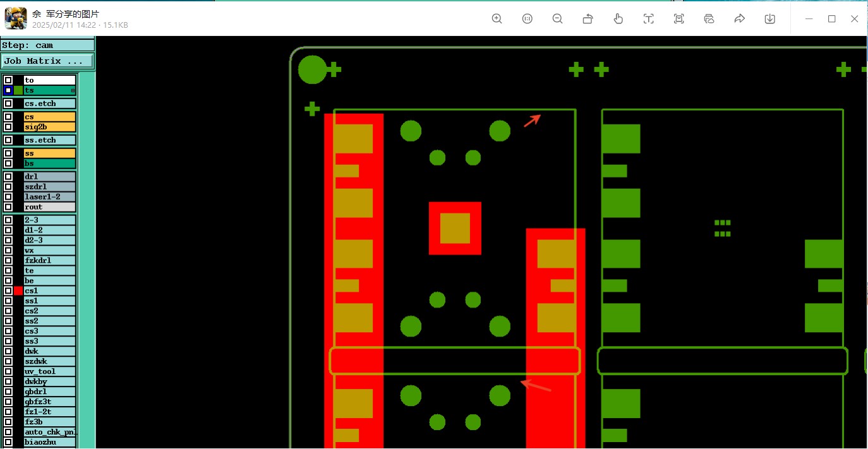This screenshot has height=449, width=868.
Task: Select the cs1 layer name
Action: coord(50,291)
